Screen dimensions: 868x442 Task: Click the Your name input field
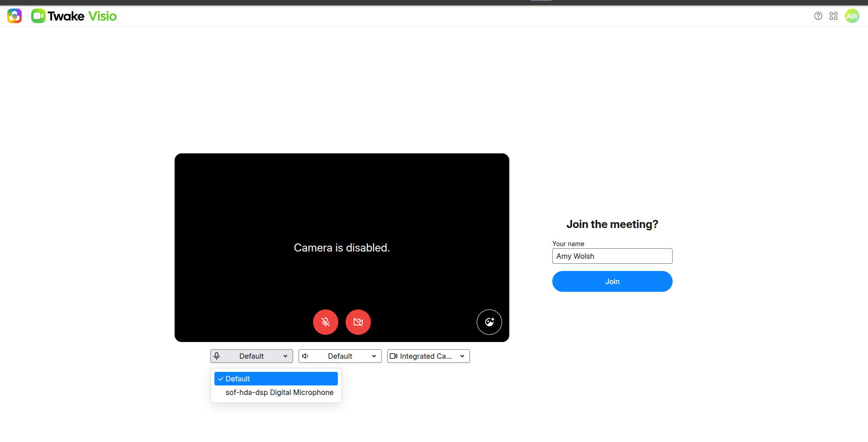(x=612, y=256)
